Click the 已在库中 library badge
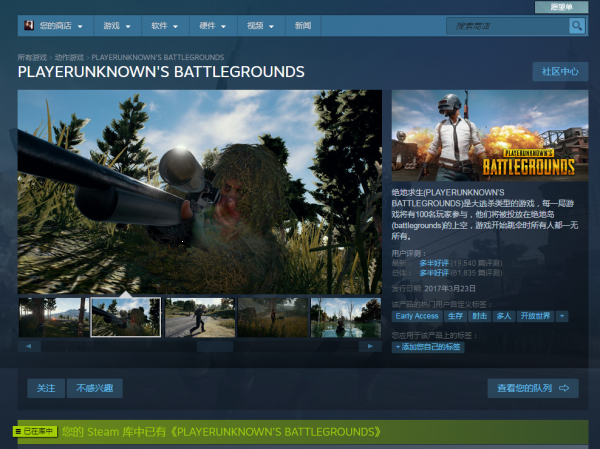This screenshot has height=449, width=600. (x=35, y=431)
